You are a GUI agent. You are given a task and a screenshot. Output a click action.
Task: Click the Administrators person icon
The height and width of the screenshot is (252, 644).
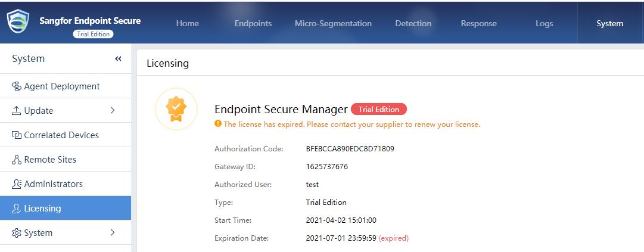17,184
